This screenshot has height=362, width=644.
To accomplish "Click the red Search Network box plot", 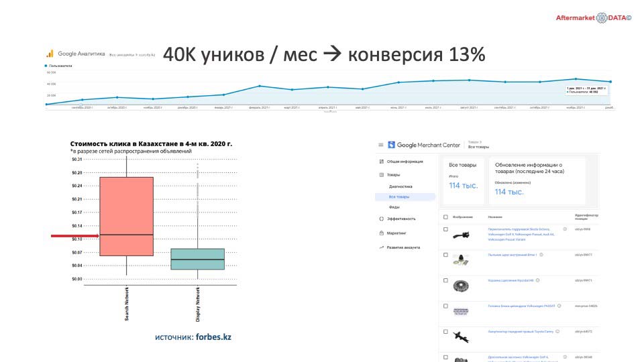I will pos(127,217).
